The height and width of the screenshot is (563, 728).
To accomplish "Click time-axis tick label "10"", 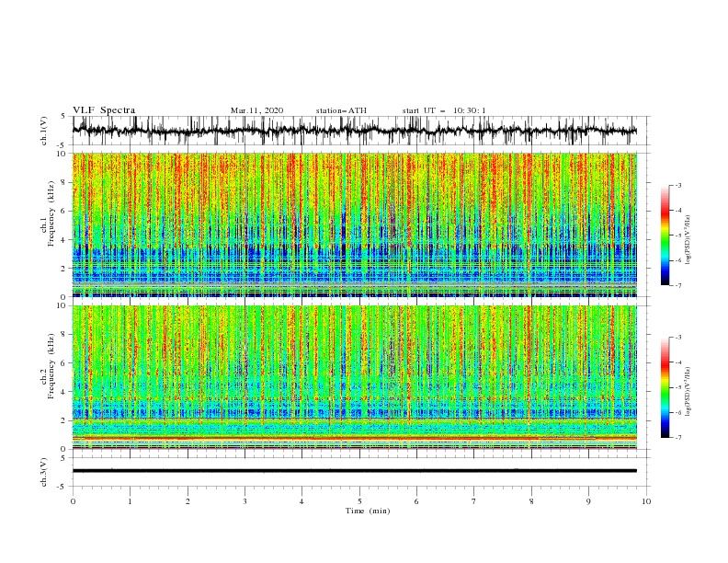I will [646, 501].
